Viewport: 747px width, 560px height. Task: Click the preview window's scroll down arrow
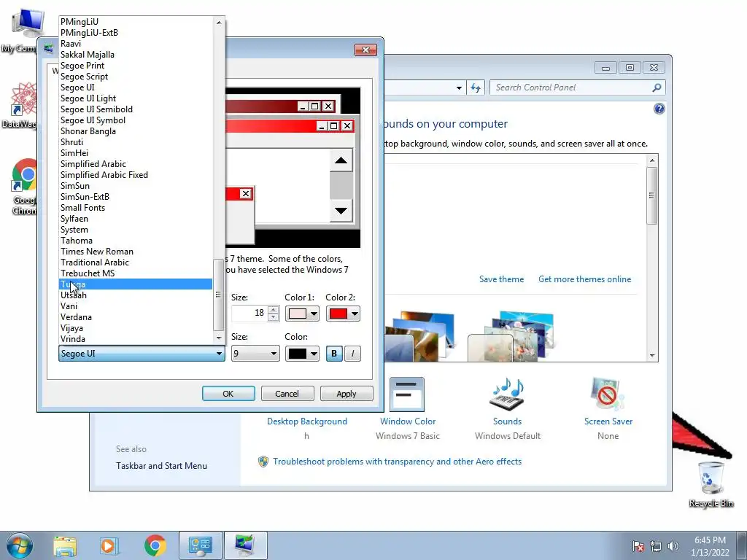point(341,211)
